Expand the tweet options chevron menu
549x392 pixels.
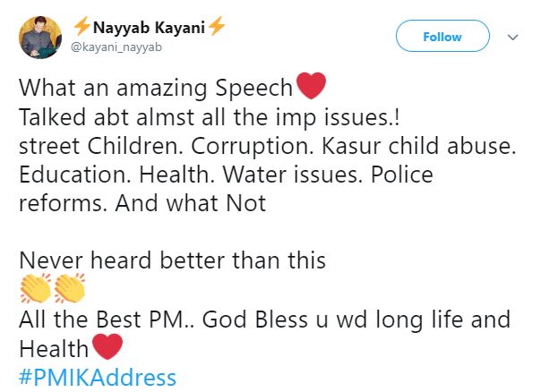pos(512,38)
